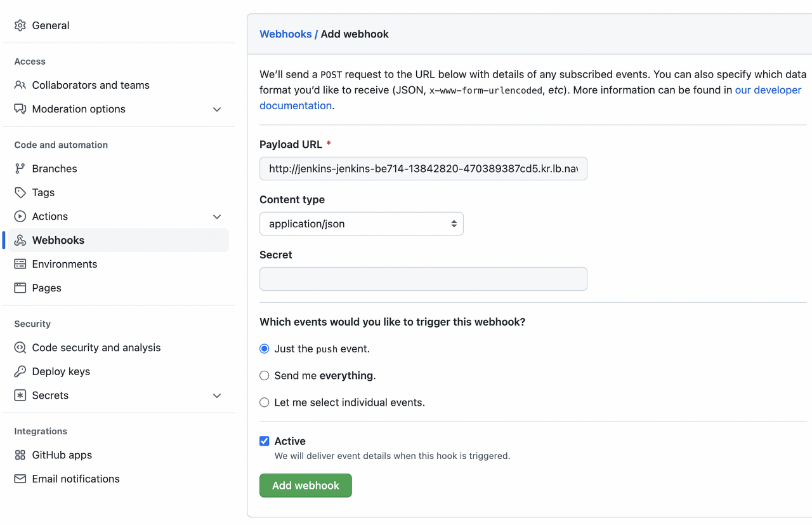Image resolution: width=812 pixels, height=525 pixels.
Task: Click the Deploy keys key icon
Action: [x=20, y=371]
